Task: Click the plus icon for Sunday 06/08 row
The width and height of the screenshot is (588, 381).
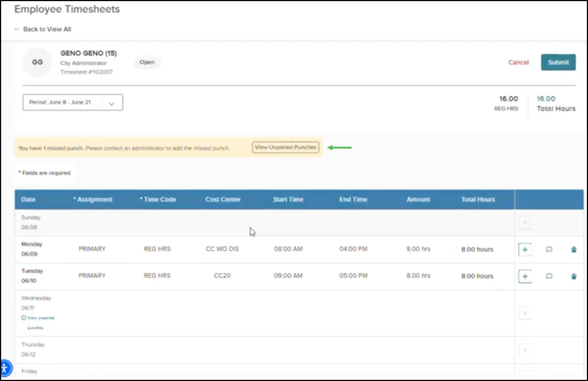Action: coord(525,222)
